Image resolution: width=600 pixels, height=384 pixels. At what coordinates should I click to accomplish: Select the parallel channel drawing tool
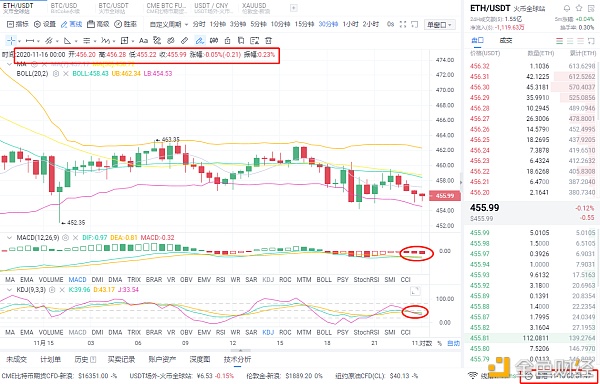(49, 41)
